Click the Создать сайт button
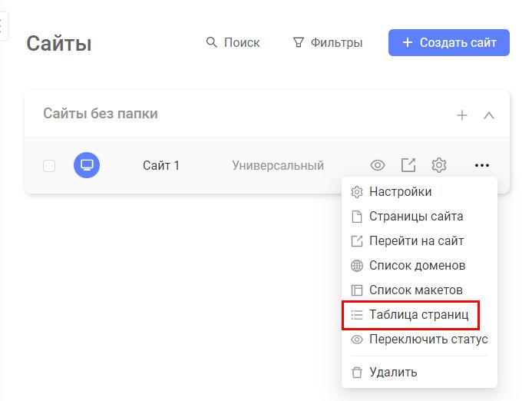 pos(449,43)
